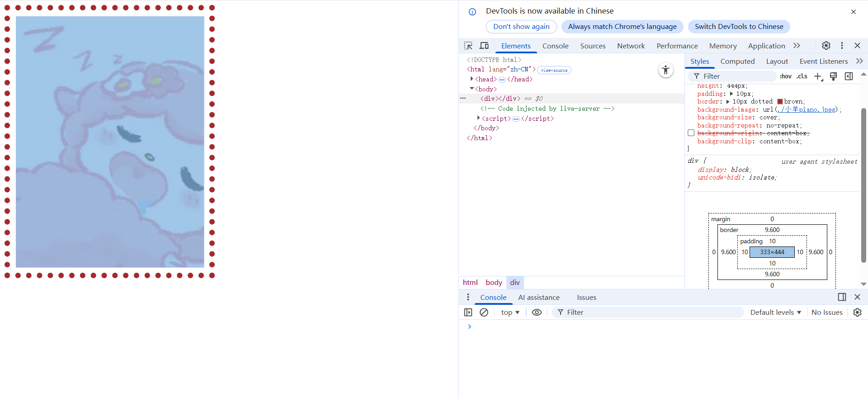Switch to the Sources tab
The height and width of the screenshot is (398, 868).
click(x=593, y=46)
